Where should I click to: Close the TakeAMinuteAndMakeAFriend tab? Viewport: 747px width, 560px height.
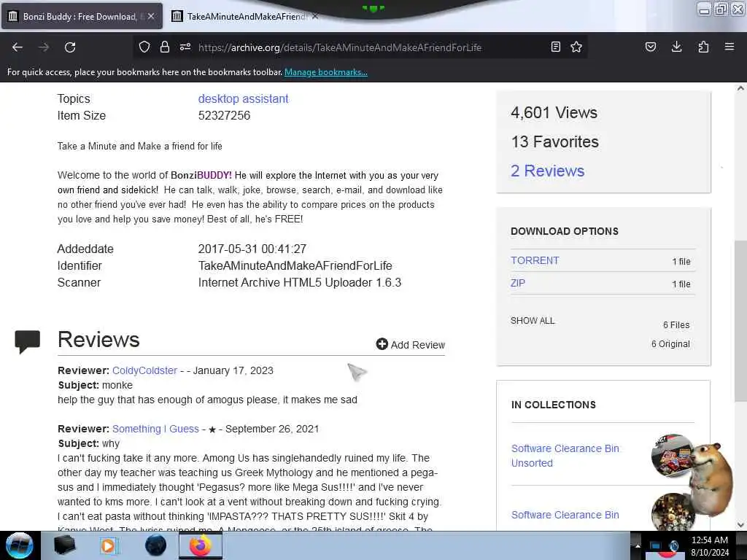click(315, 16)
